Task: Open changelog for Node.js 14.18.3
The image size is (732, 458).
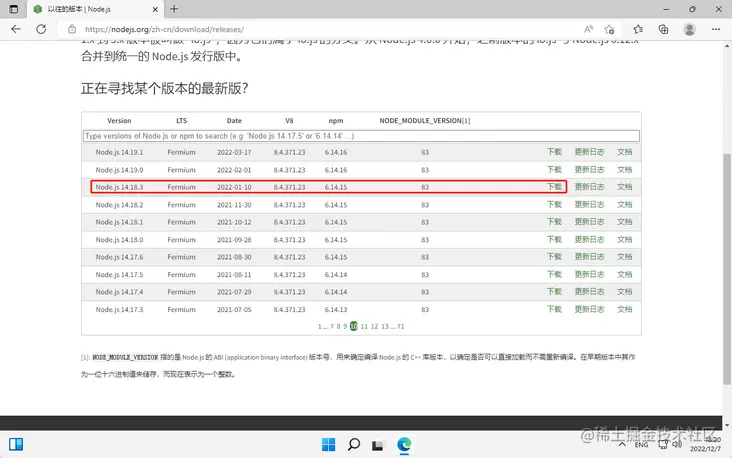Action: 589,187
